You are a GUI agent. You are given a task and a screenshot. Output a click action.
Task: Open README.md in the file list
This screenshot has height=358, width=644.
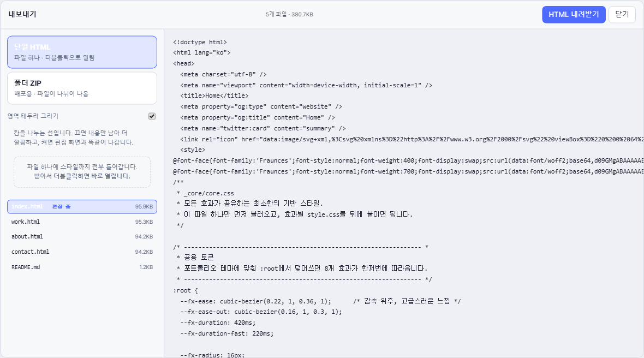tap(82, 267)
